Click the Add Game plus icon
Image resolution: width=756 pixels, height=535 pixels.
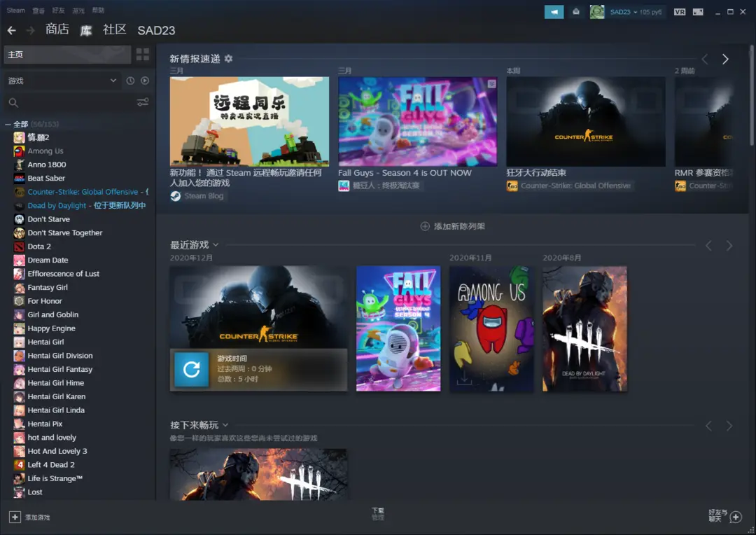pos(15,517)
